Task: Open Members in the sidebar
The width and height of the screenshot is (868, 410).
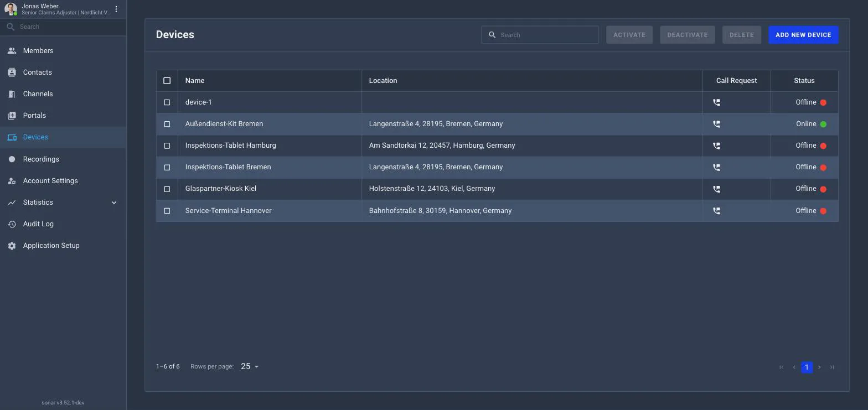Action: (x=63, y=51)
